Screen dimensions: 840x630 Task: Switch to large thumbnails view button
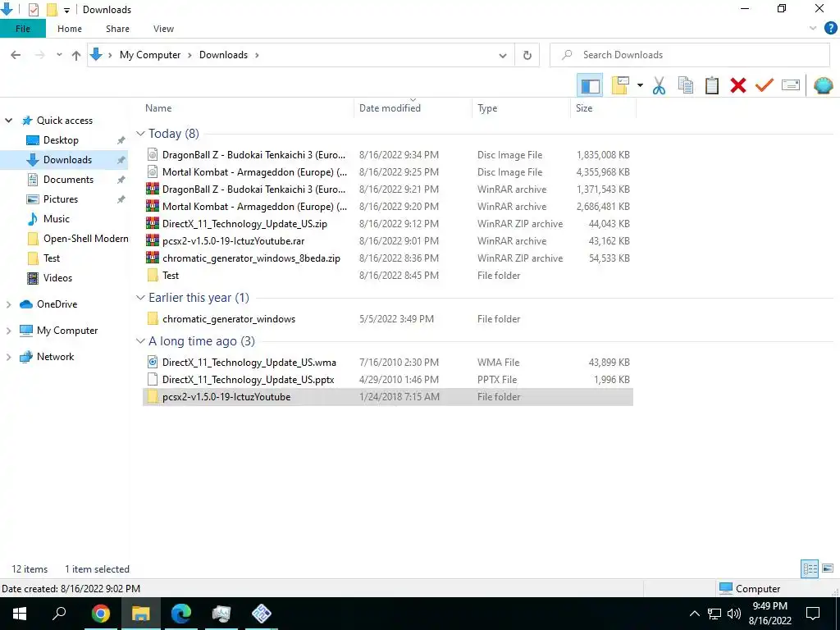click(828, 568)
